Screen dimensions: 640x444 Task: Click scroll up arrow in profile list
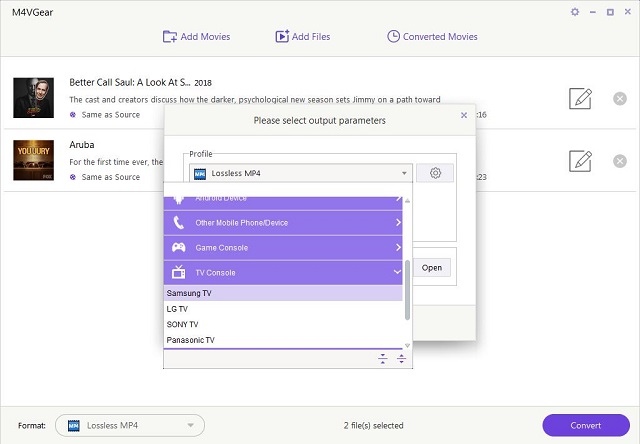pos(407,201)
